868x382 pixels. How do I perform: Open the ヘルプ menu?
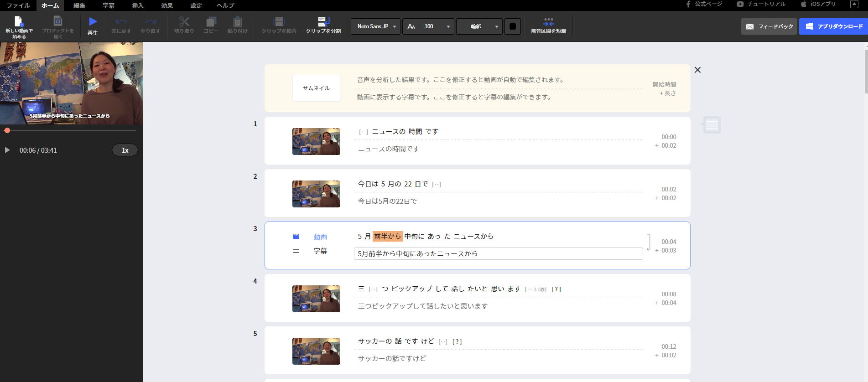(x=225, y=5)
